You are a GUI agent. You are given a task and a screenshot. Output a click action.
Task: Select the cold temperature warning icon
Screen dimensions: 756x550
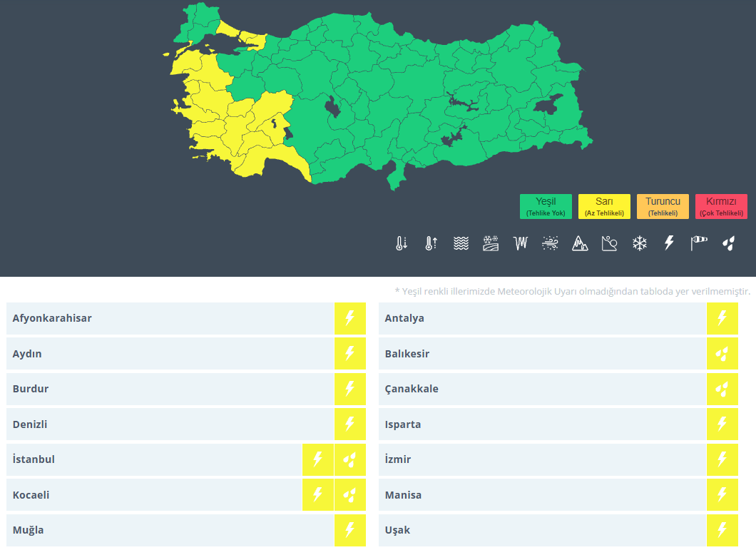(x=402, y=243)
